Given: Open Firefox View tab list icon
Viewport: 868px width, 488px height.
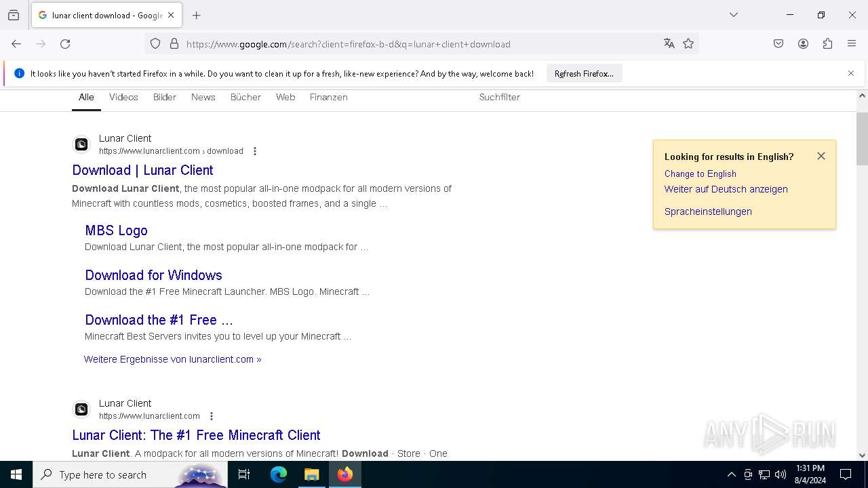Looking at the screenshot, I should point(14,15).
